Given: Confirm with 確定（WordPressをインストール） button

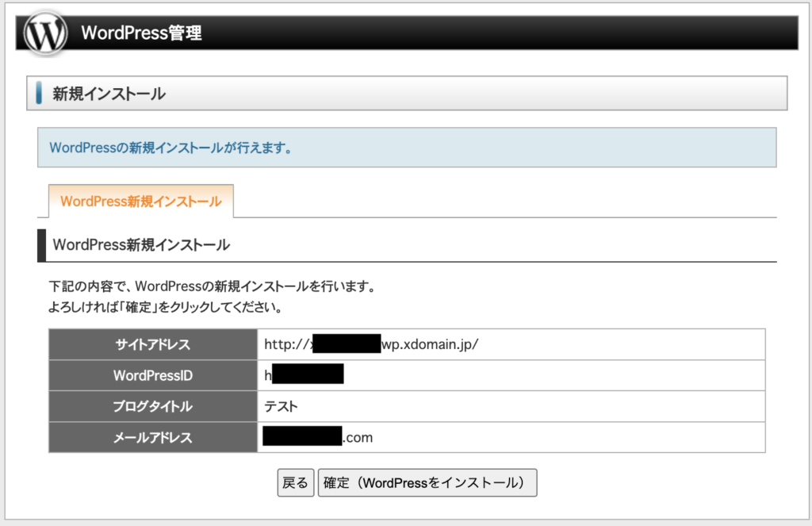Looking at the screenshot, I should pyautogui.click(x=427, y=482).
